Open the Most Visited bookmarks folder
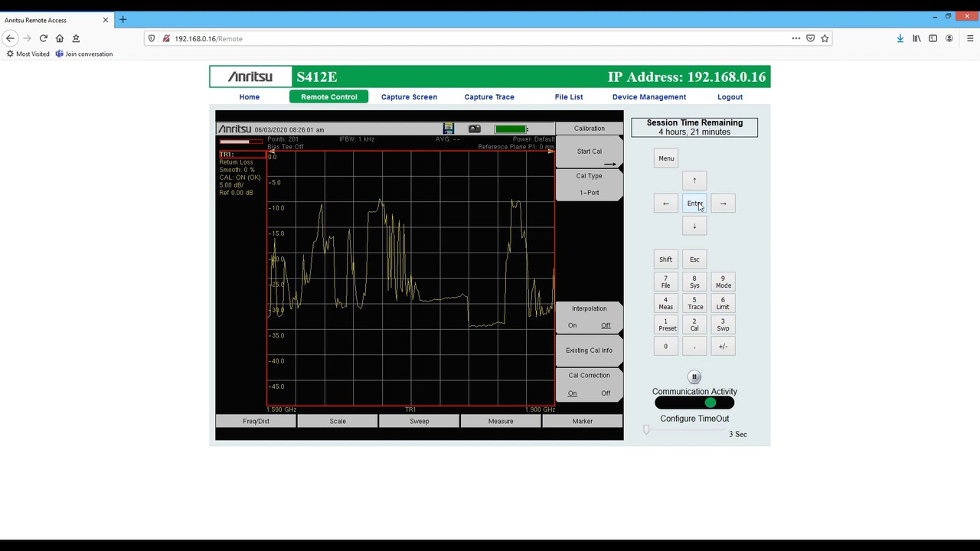This screenshot has width=980, height=551. (28, 54)
